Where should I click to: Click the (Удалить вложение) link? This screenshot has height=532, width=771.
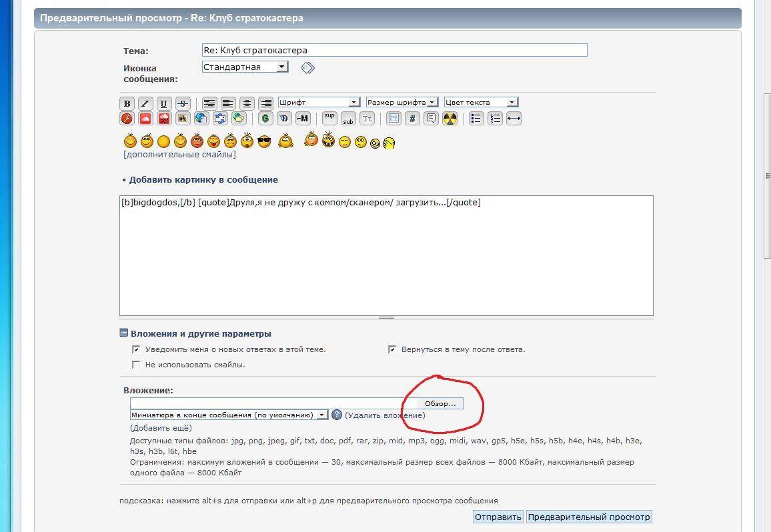pos(385,415)
